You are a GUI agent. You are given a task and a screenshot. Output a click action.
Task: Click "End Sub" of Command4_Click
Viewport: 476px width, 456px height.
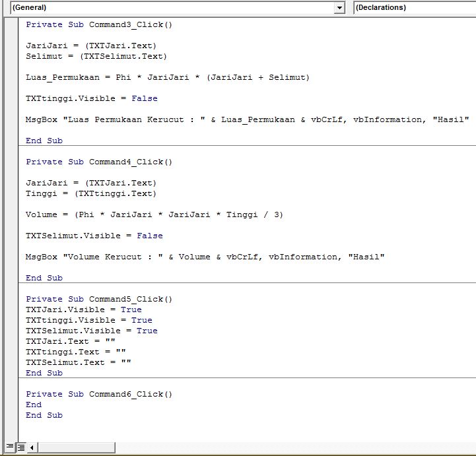(x=44, y=278)
